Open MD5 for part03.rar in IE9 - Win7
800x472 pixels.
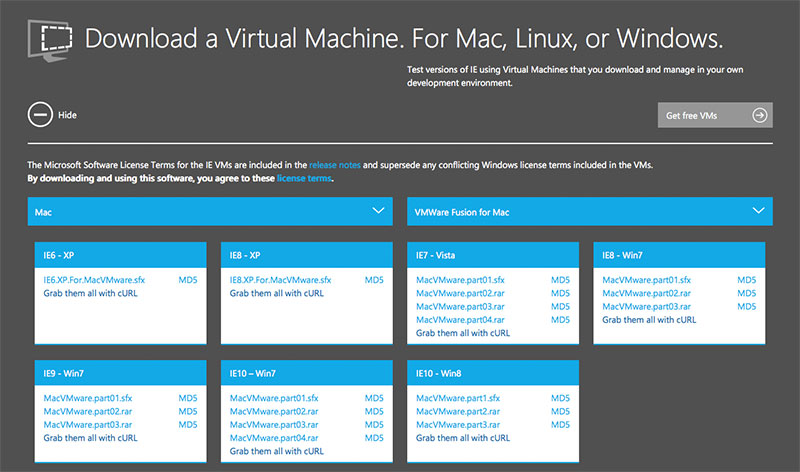(x=188, y=425)
